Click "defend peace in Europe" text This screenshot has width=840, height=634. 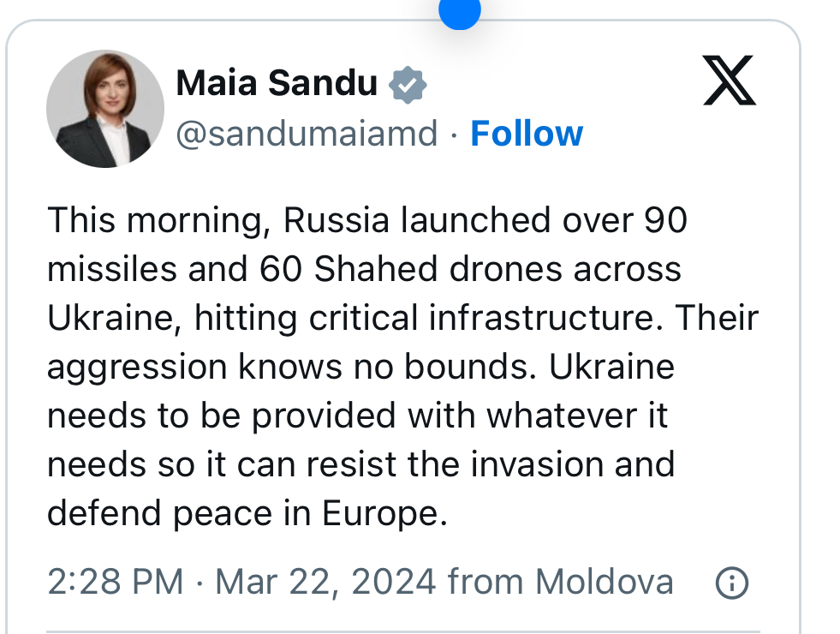[247, 513]
